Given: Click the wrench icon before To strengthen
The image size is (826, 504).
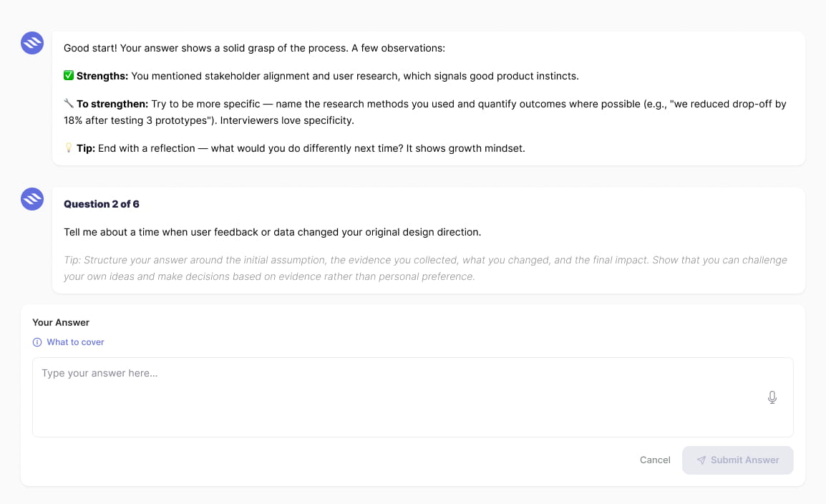Looking at the screenshot, I should point(69,103).
